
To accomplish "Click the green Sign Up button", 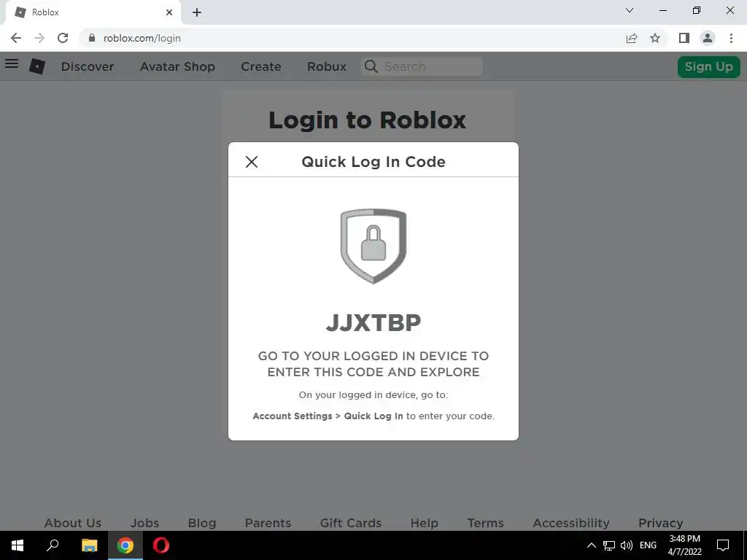I will (708, 66).
